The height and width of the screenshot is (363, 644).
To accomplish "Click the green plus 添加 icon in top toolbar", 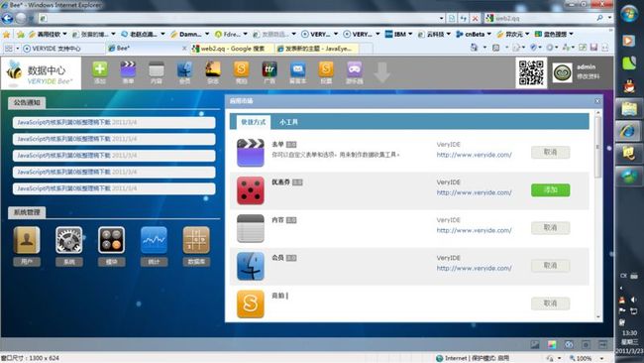I will (100, 69).
